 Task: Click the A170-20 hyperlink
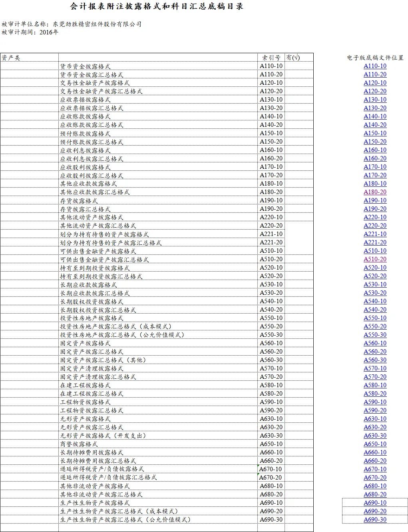[x=375, y=175]
